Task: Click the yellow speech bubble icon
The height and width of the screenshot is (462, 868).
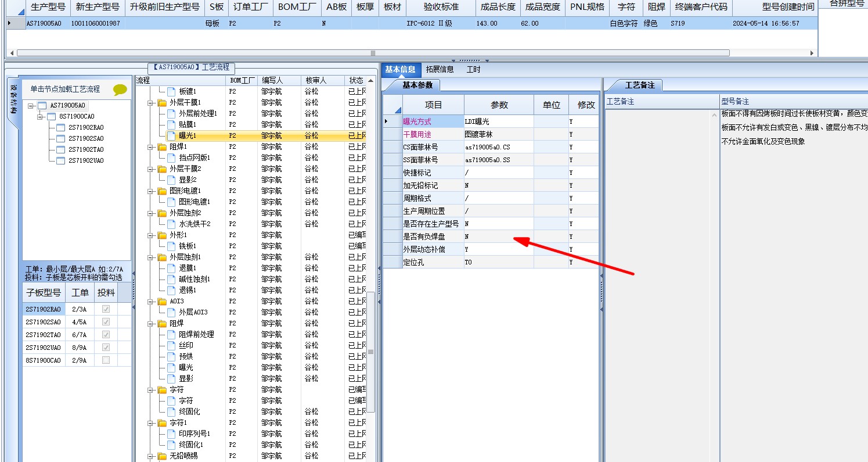Action: 120,89
